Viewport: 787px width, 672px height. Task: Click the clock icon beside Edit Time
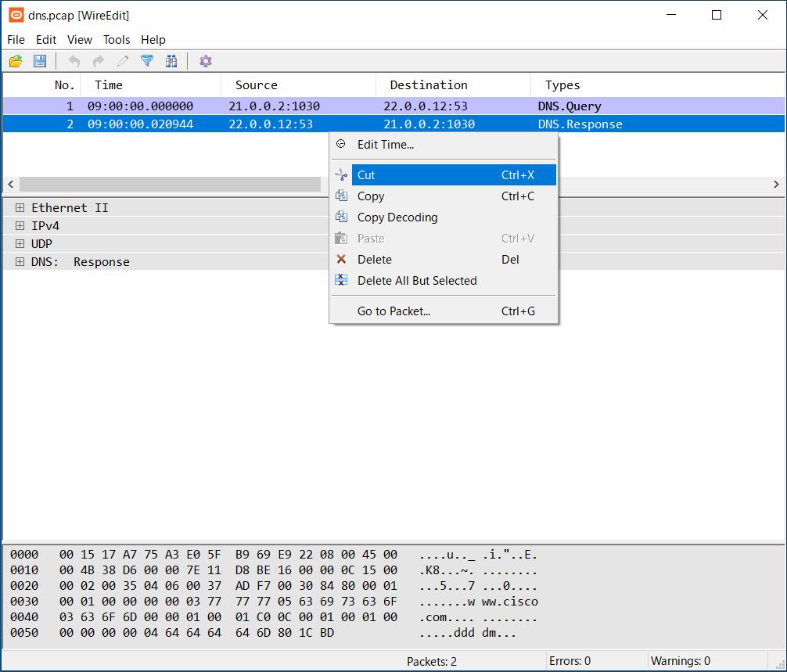[x=341, y=144]
